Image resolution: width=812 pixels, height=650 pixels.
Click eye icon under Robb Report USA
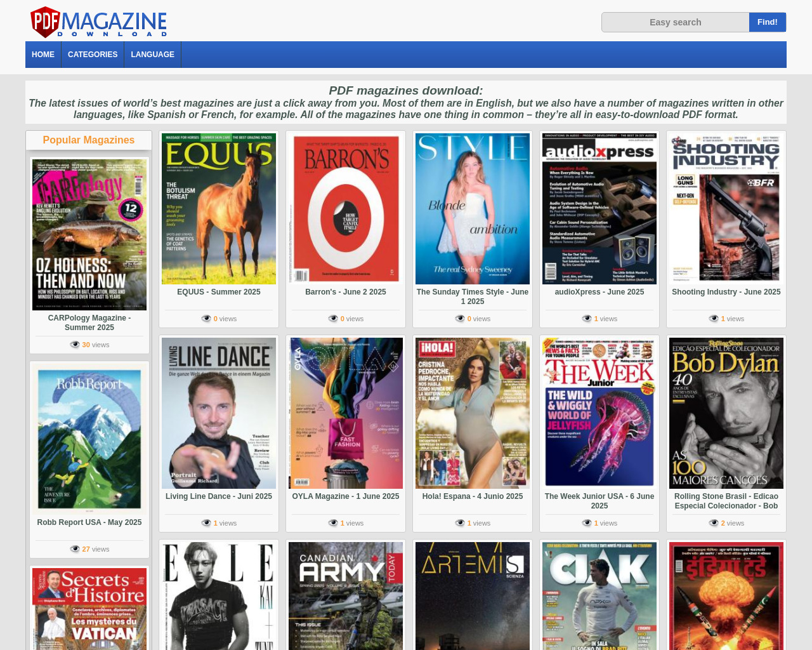tap(75, 549)
